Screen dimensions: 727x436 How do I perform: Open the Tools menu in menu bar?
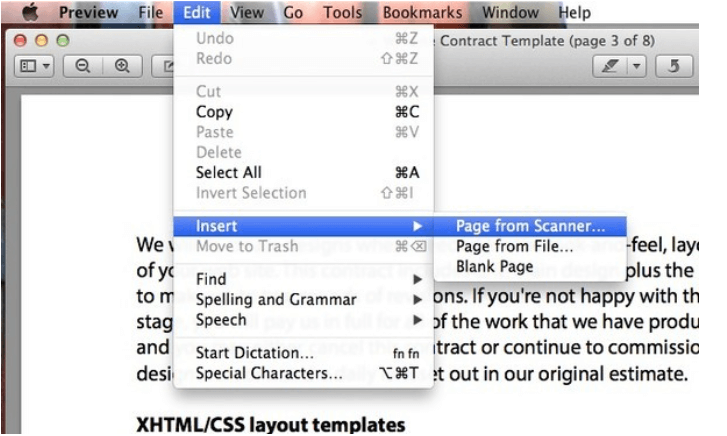point(345,13)
